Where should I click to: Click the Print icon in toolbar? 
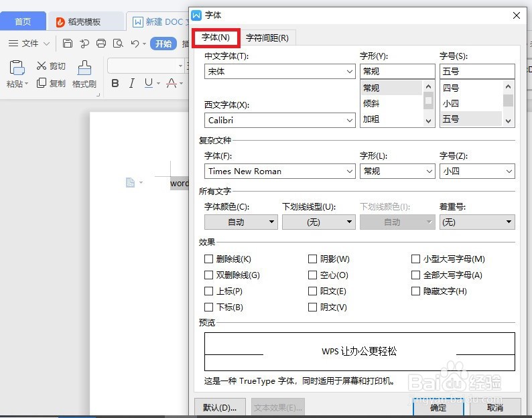101,43
